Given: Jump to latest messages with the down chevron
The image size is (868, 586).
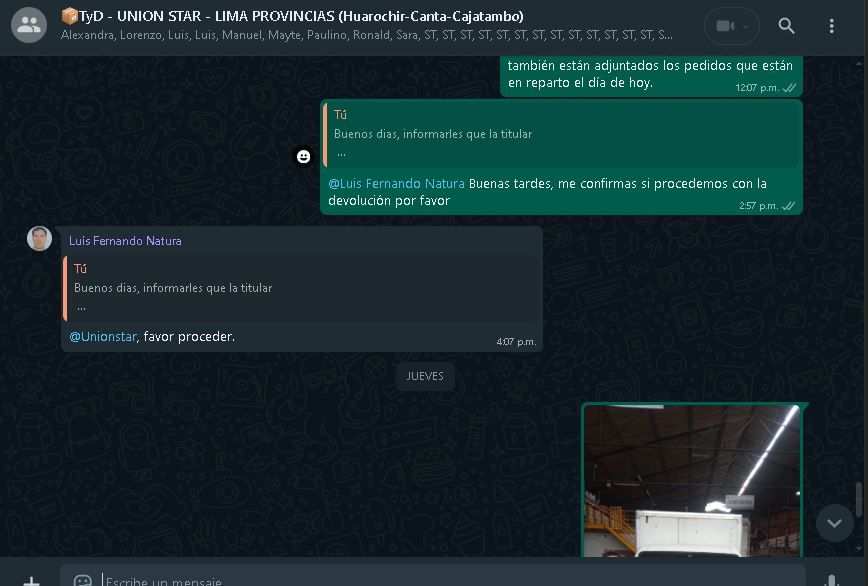Looking at the screenshot, I should [x=834, y=522].
